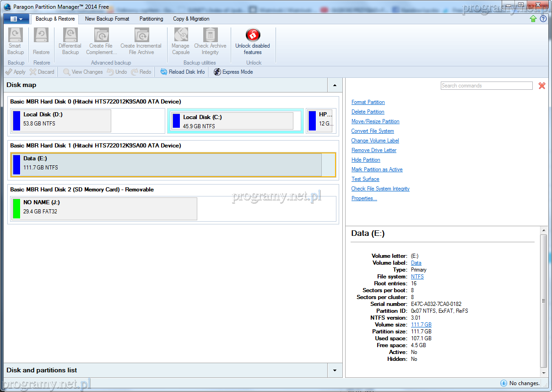Collapse the Disk map panel
Screen dimensions: 552x392
point(335,85)
